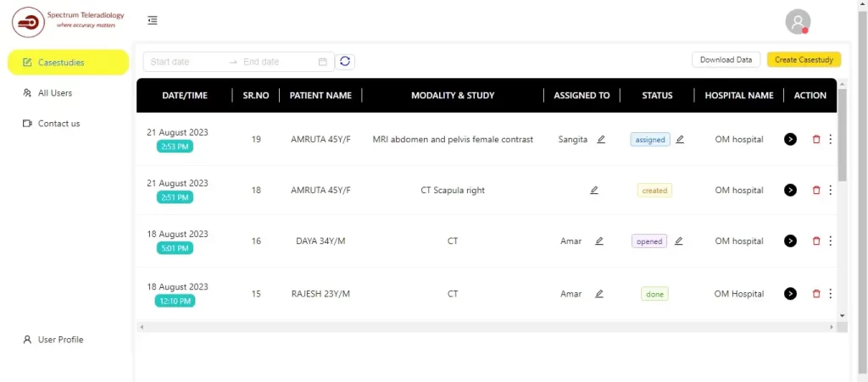The image size is (868, 382).
Task: Click the Create Casestudy button
Action: coord(804,60)
